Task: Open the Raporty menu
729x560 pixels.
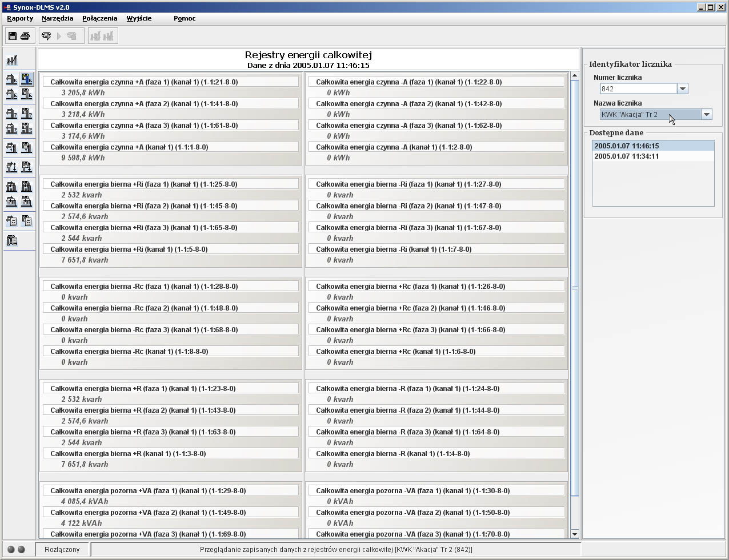Action: coord(20,18)
